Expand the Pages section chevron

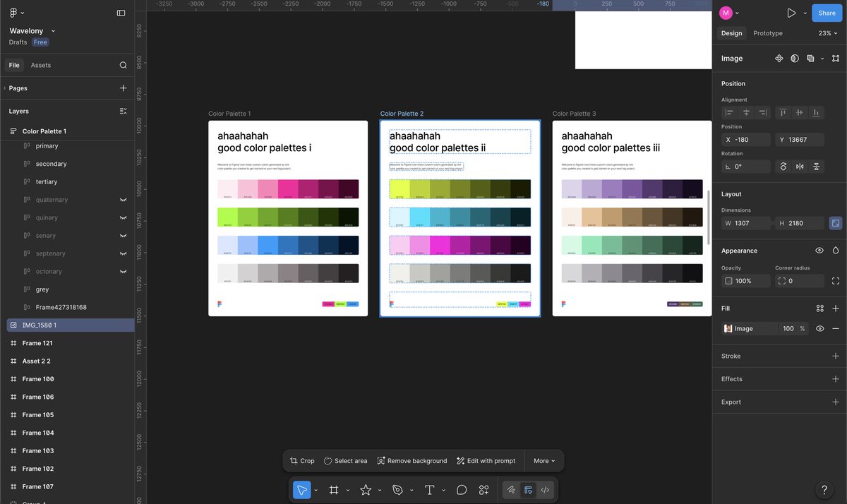pyautogui.click(x=4, y=88)
